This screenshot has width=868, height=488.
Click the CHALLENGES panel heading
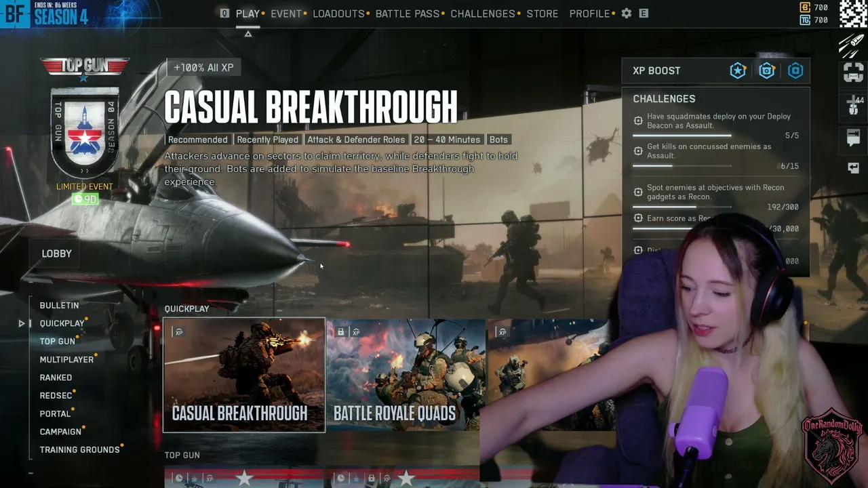(x=664, y=99)
